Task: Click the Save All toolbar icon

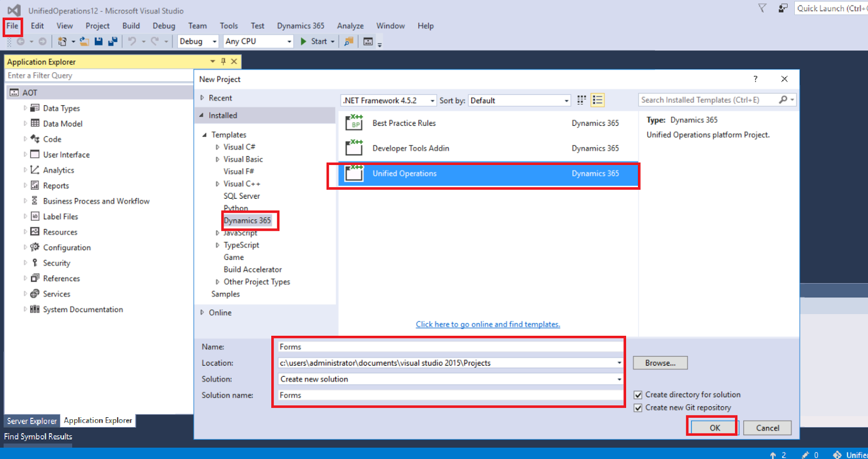Action: [113, 41]
